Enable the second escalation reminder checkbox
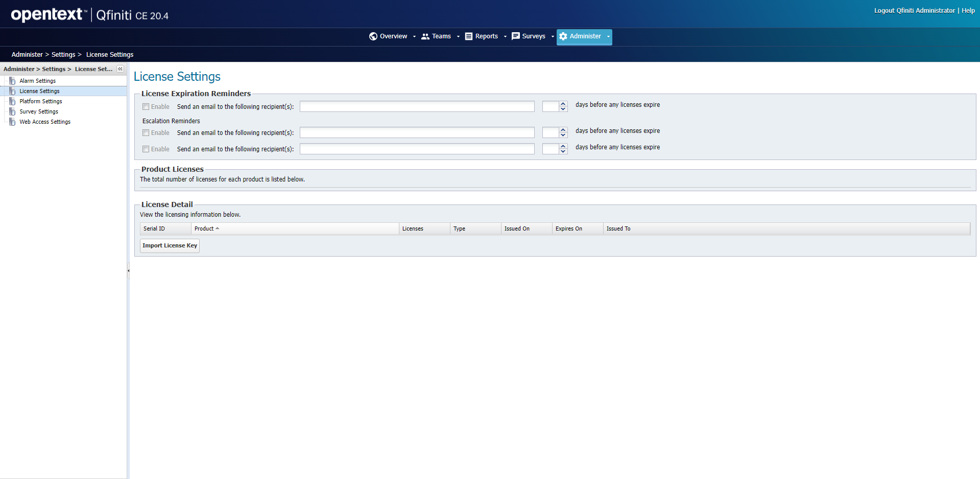980x479 pixels. (146, 149)
